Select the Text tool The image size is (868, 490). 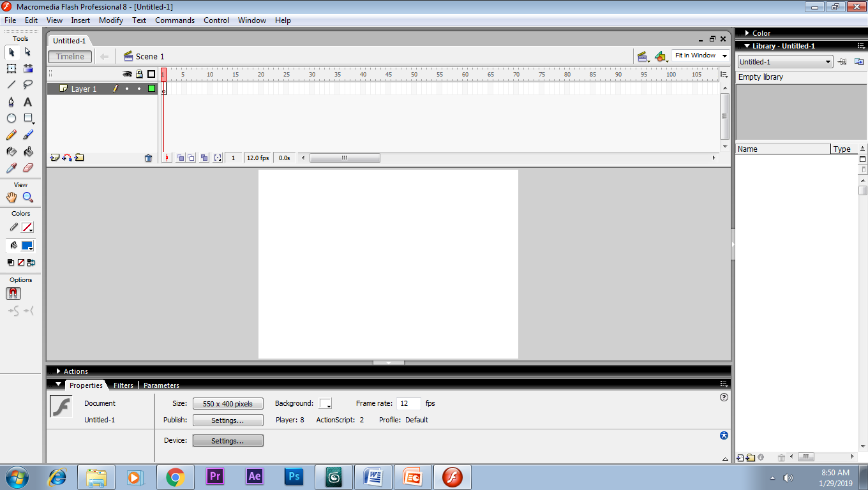tap(27, 101)
